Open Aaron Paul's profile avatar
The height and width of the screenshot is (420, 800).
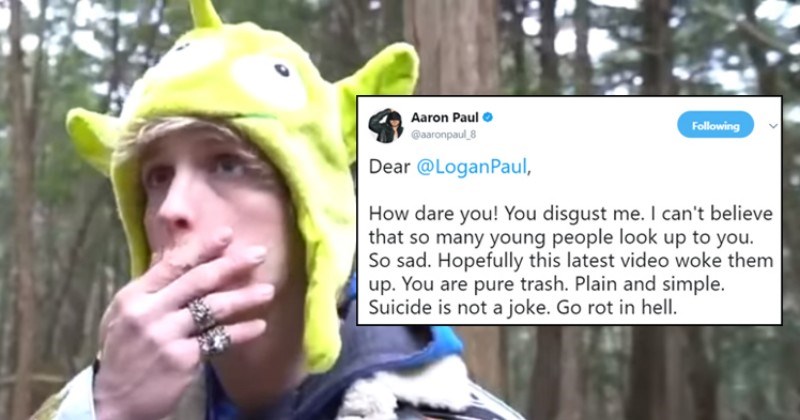coord(386,126)
